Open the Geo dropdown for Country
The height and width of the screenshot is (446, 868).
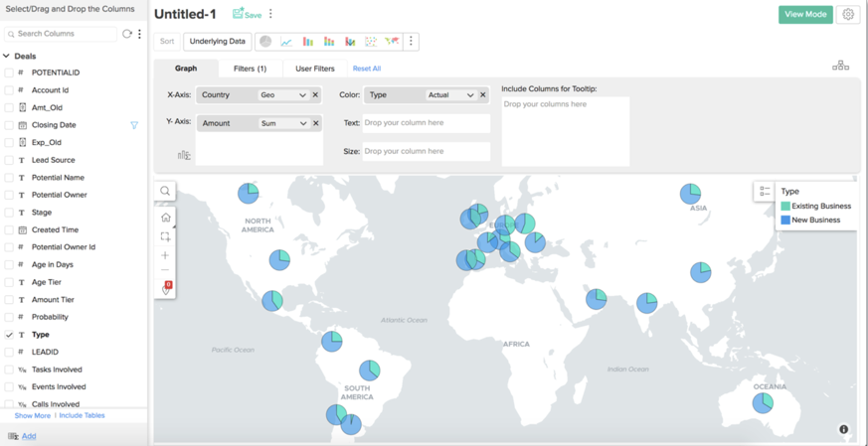282,95
